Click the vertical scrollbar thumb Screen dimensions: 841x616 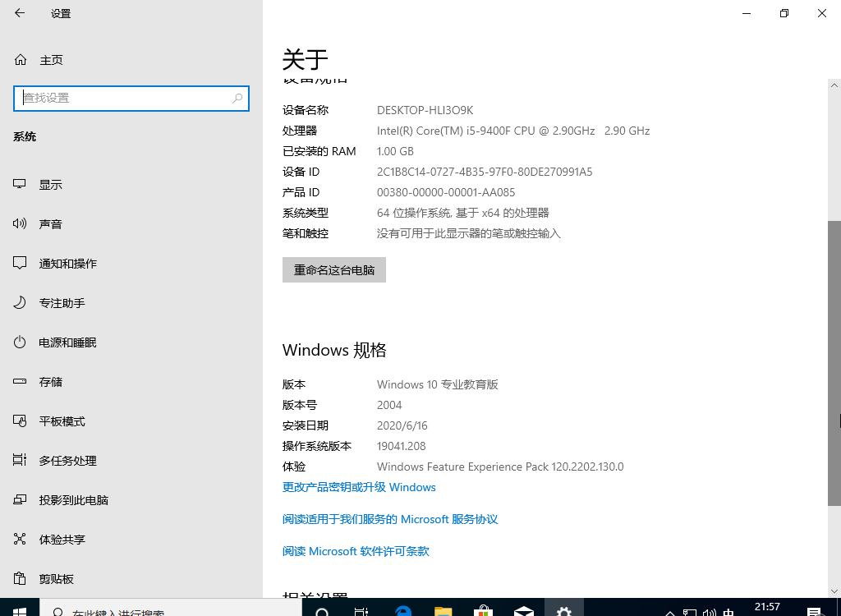pyautogui.click(x=834, y=363)
